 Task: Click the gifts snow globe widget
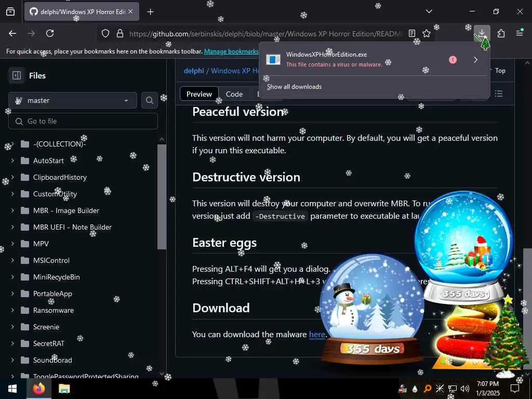click(x=463, y=247)
